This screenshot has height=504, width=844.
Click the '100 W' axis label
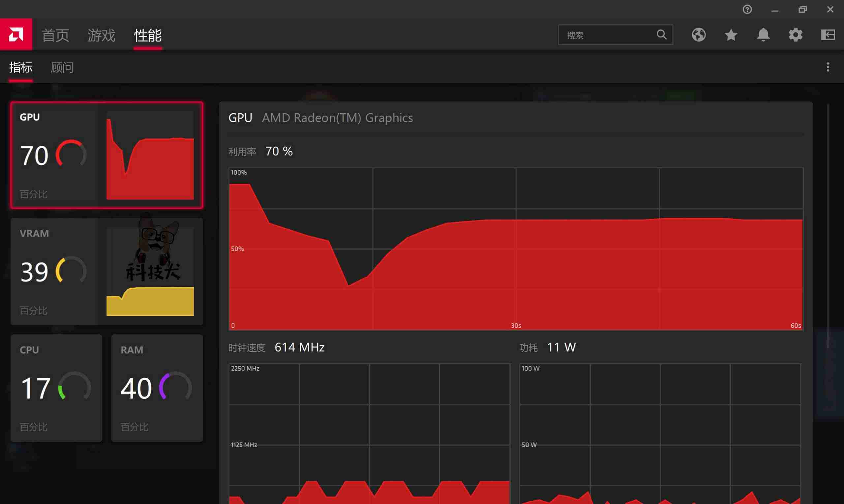(x=530, y=368)
